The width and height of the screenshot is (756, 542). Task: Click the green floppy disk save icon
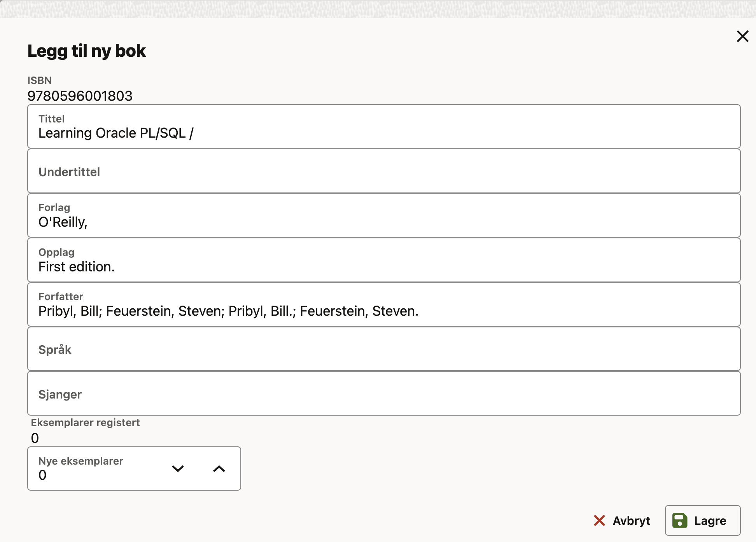point(680,520)
